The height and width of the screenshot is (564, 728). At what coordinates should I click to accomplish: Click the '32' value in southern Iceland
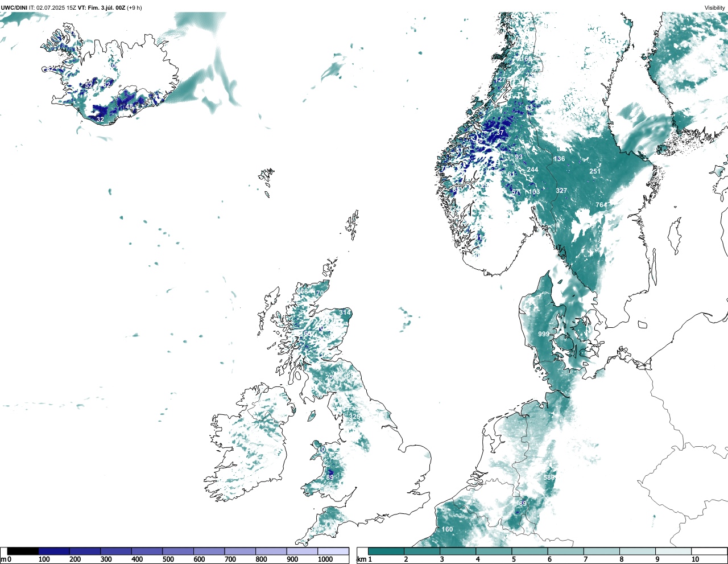[x=100, y=120]
